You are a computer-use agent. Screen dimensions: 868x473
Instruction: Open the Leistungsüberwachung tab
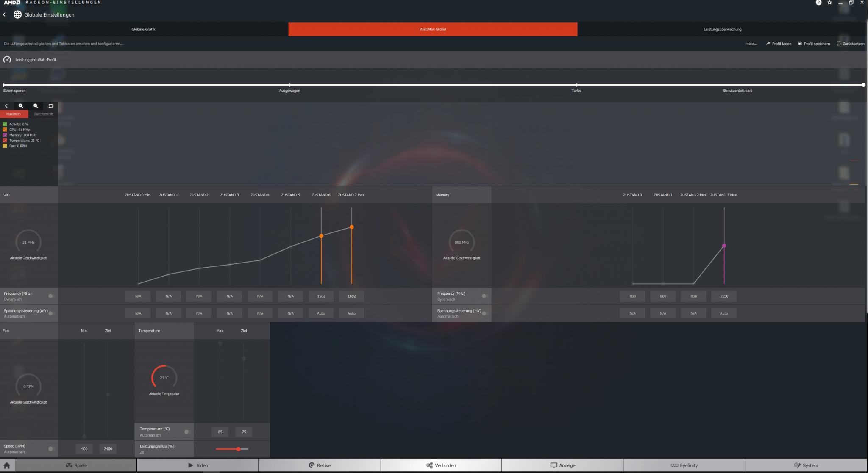point(722,29)
